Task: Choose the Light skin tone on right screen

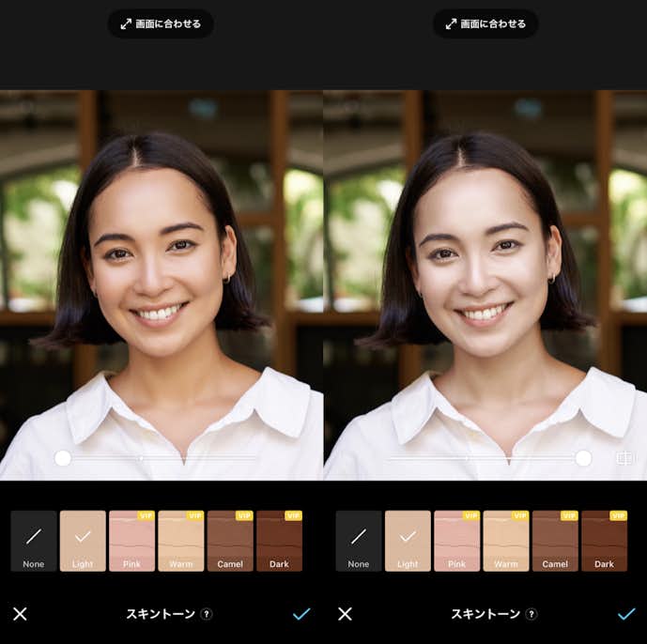Action: 408,542
